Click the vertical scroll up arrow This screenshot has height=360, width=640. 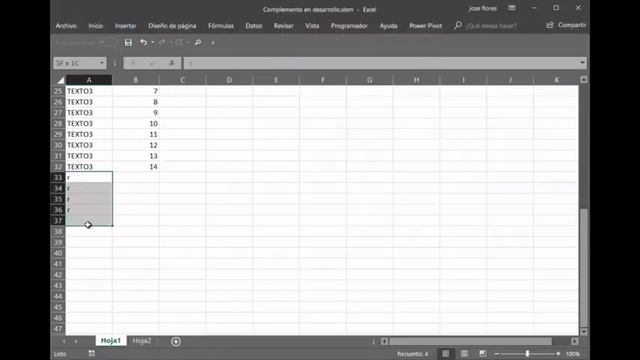(x=584, y=80)
